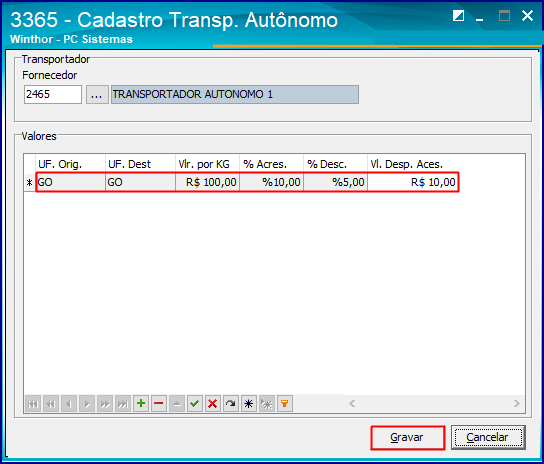544x464 pixels.
Task: Go to first record in navigator
Action: [33, 404]
